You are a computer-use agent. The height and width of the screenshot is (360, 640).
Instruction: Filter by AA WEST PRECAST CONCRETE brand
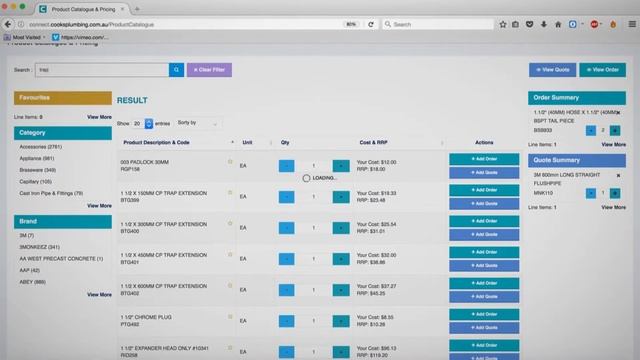click(61, 259)
